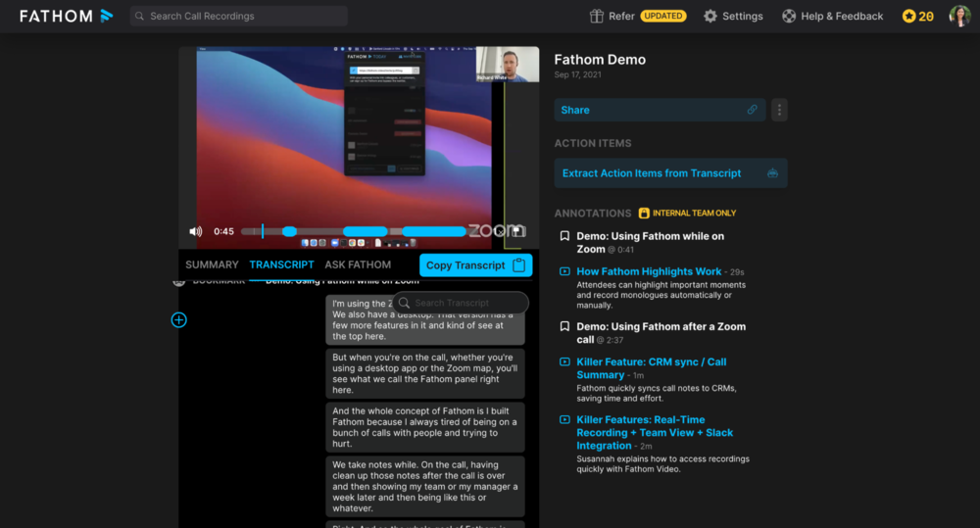
Task: Mute the video volume
Action: click(x=196, y=231)
